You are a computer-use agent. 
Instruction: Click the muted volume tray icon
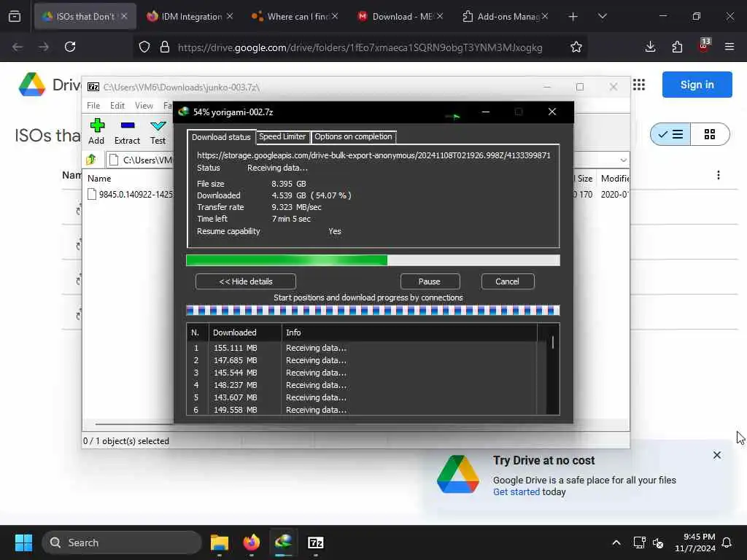[x=659, y=542]
